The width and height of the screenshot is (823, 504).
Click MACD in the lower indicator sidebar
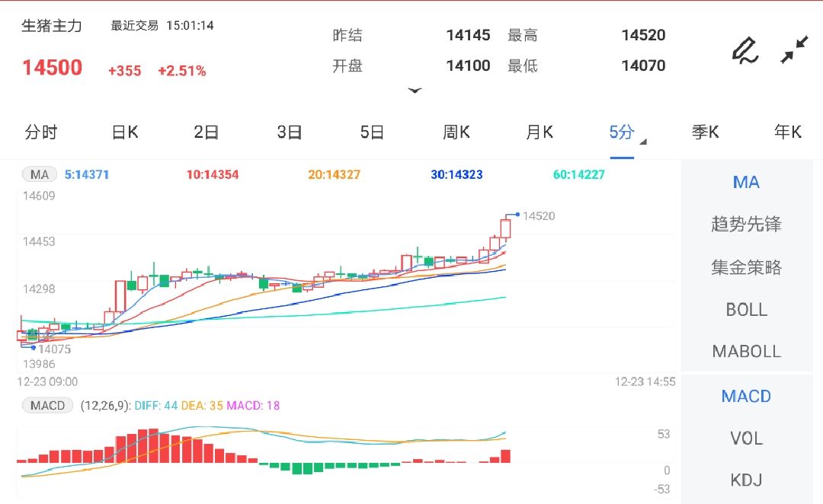(746, 396)
